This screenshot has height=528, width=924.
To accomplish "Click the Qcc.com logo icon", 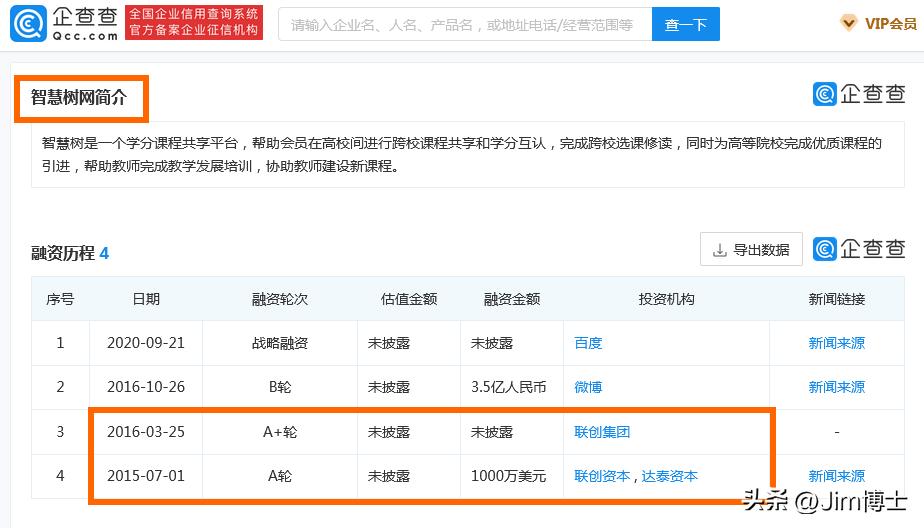I will coord(28,24).
